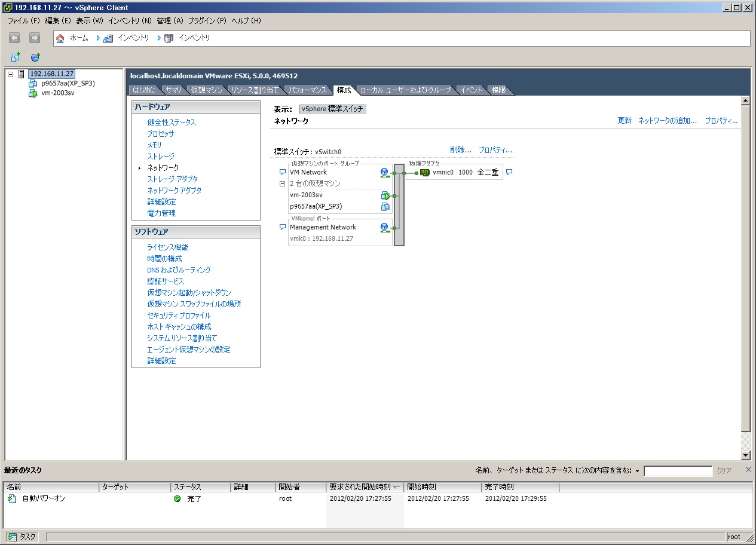Viewport: 756px width, 545px height.
Task: Open ライセンス機能 in the software list
Action: pos(168,247)
